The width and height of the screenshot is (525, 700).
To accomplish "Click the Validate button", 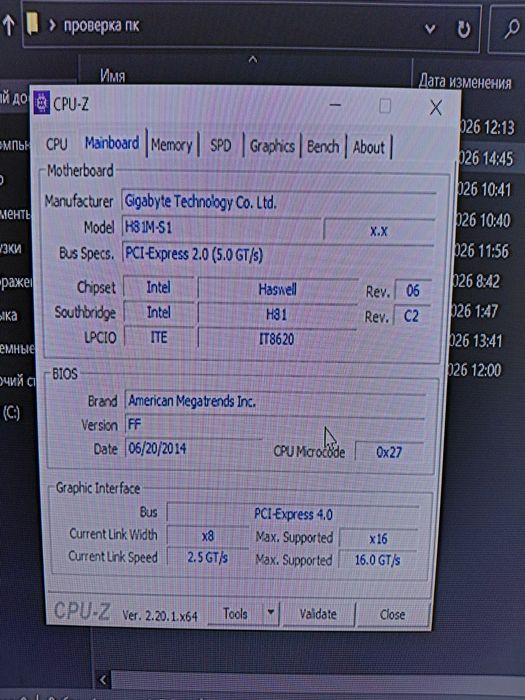I will [x=318, y=615].
